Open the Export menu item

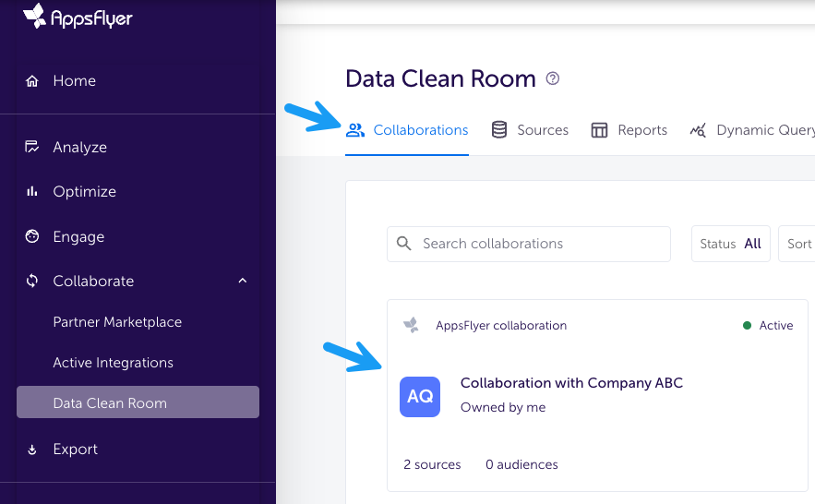coord(76,450)
